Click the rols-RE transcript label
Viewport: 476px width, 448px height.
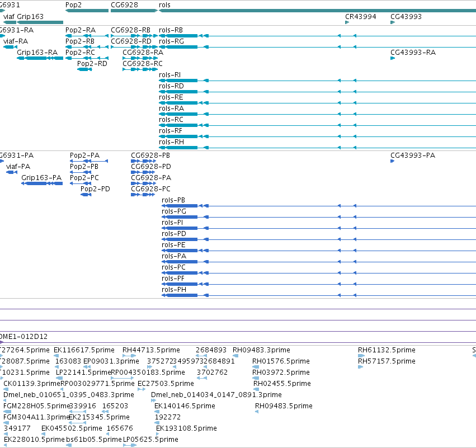click(171, 97)
